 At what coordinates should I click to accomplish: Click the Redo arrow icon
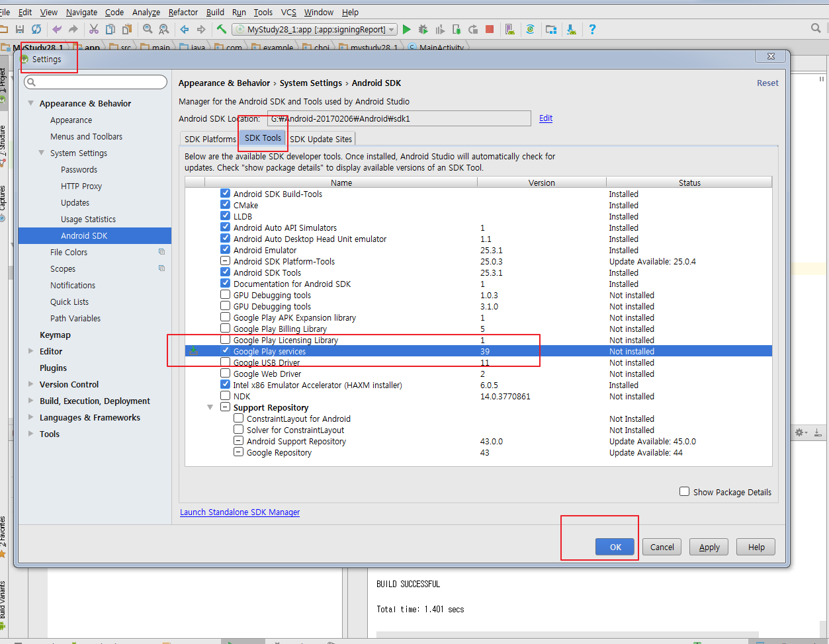73,29
